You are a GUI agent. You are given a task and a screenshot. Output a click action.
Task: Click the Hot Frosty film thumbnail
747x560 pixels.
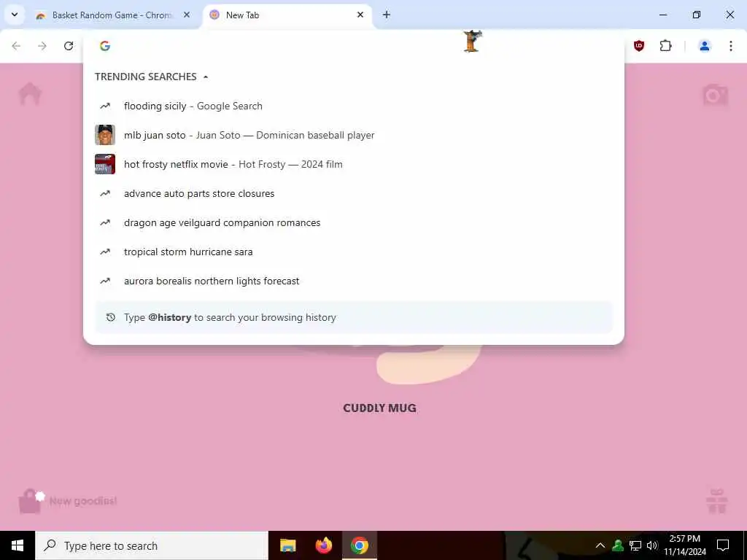click(x=105, y=164)
